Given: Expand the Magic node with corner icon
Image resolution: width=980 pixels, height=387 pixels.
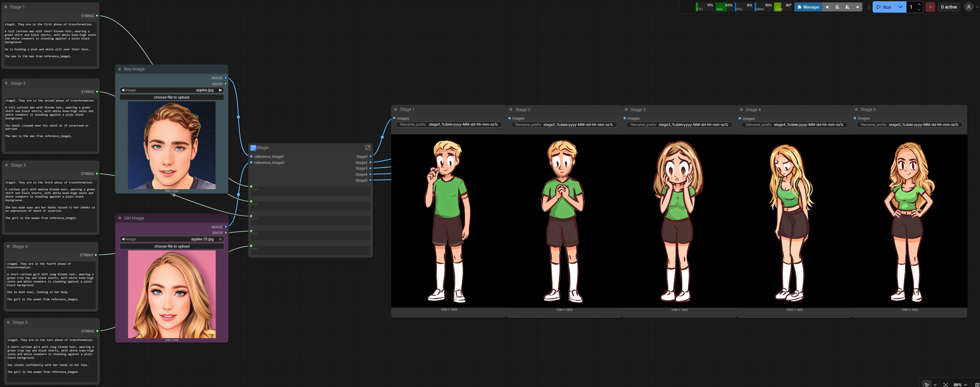Looking at the screenshot, I should click(368, 147).
